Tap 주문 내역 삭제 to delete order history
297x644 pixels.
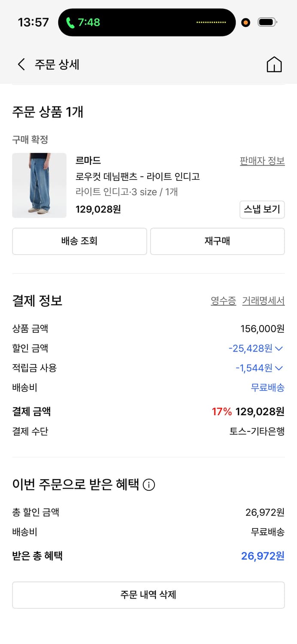[x=148, y=595]
